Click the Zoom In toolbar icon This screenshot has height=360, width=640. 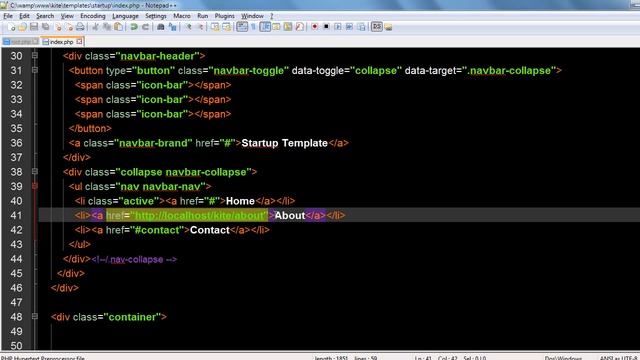[188, 27]
